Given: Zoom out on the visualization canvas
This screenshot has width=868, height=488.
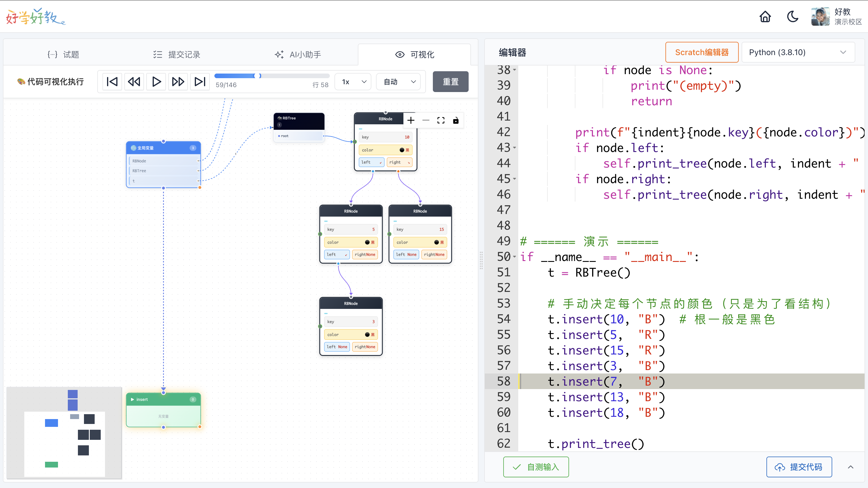Looking at the screenshot, I should 426,121.
